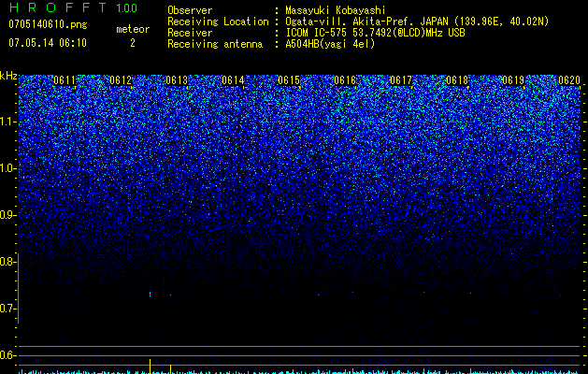Click the 0.8 kHz axis label

coord(7,262)
